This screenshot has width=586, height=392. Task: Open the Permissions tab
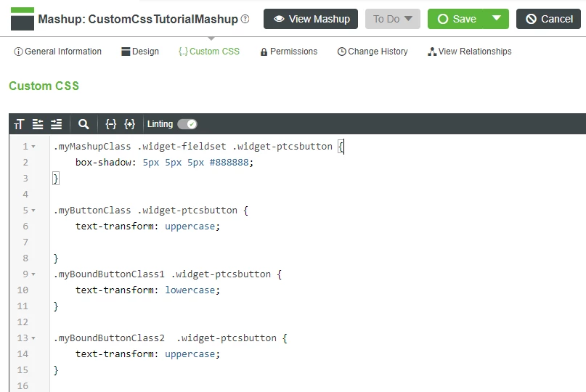289,52
